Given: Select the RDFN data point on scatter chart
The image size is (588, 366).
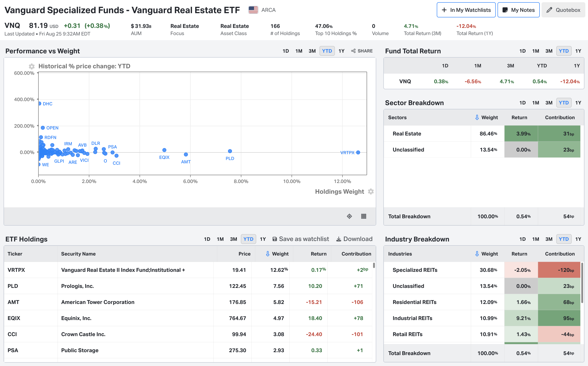Looking at the screenshot, I should 41,137.
